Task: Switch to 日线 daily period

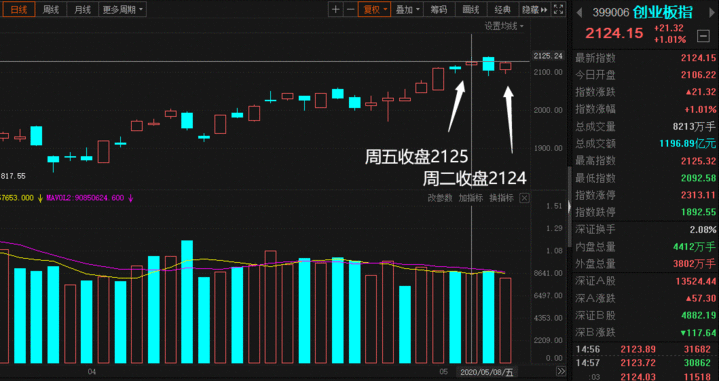Action: pos(18,9)
